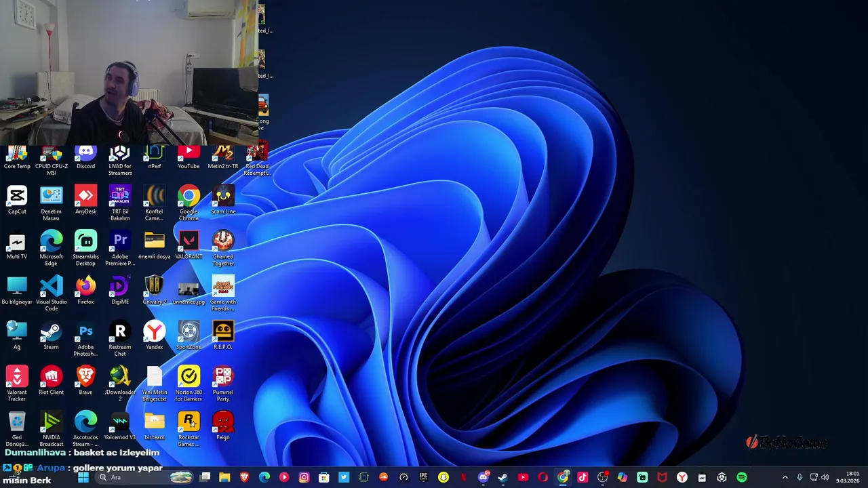Launch Streamlabs Desktop shortcut
This screenshot has height=488, width=868.
pos(85,249)
